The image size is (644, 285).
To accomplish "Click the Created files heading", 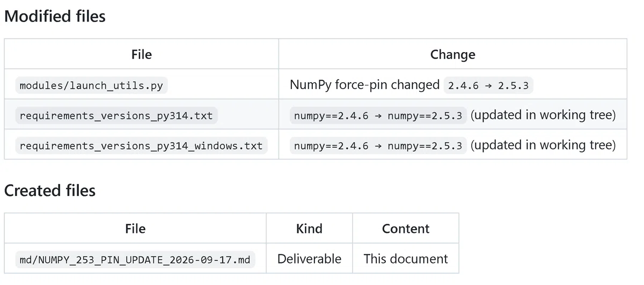I will click(x=50, y=191).
